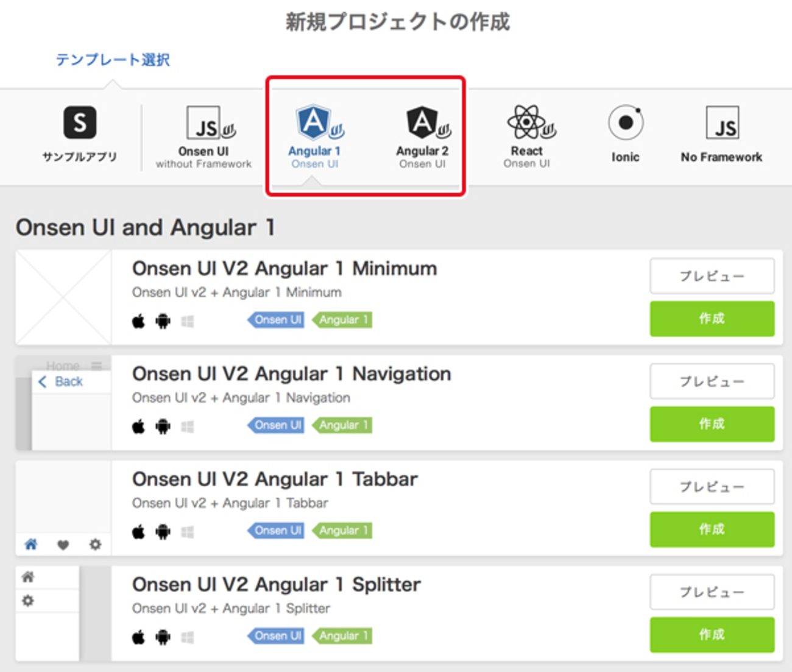Screen dimensions: 792x672
Task: Click the テンプレート選択 tab
Action: (x=113, y=60)
